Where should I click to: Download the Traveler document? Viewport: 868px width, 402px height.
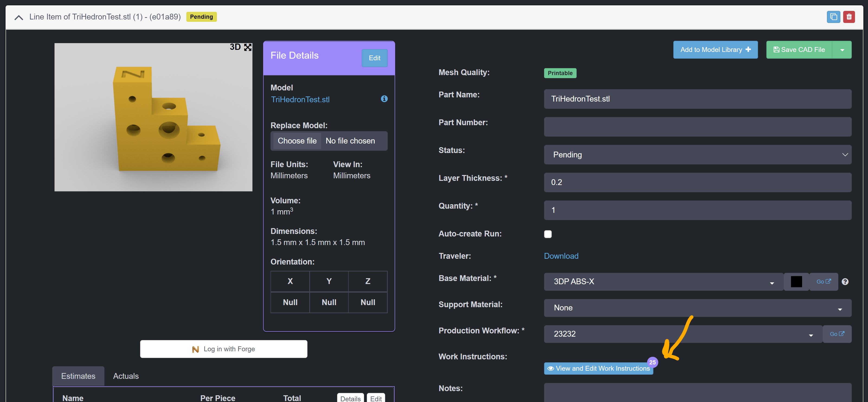(561, 256)
